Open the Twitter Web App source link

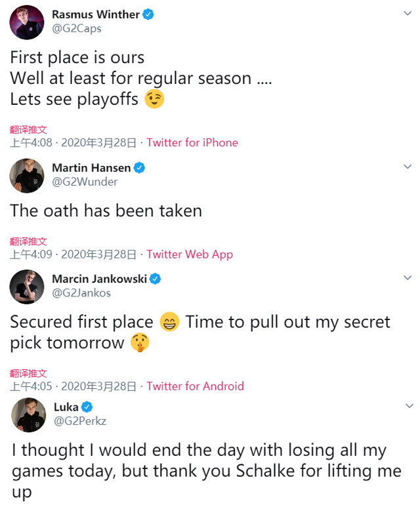[190, 254]
